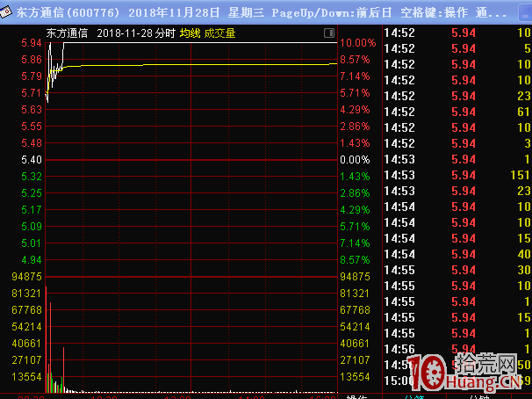Select the 5.86 price axis label
Viewport: 532px width, 399px height.
[x=32, y=60]
